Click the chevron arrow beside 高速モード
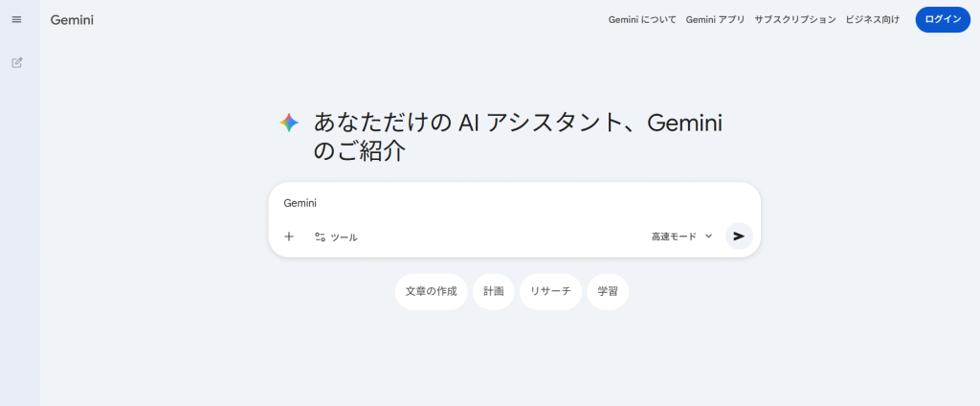980x406 pixels. [709, 237]
